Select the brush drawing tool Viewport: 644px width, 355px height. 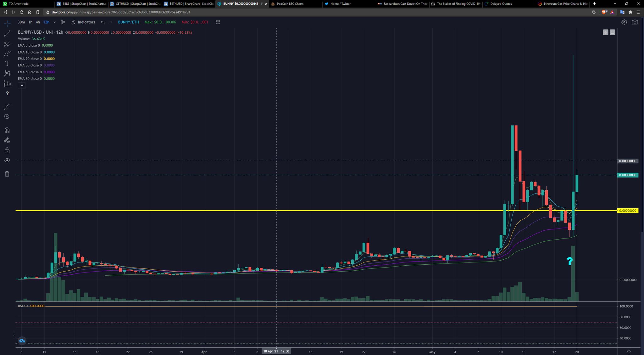click(x=7, y=54)
